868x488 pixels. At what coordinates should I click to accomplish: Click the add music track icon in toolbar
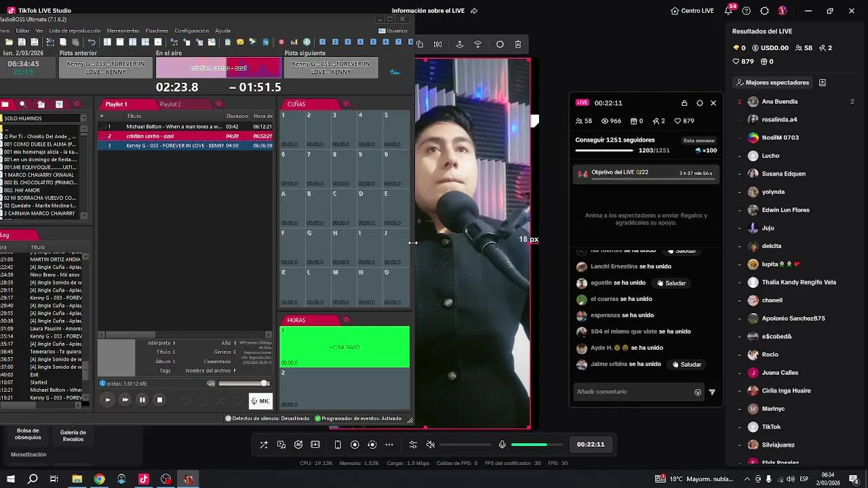click(174, 42)
